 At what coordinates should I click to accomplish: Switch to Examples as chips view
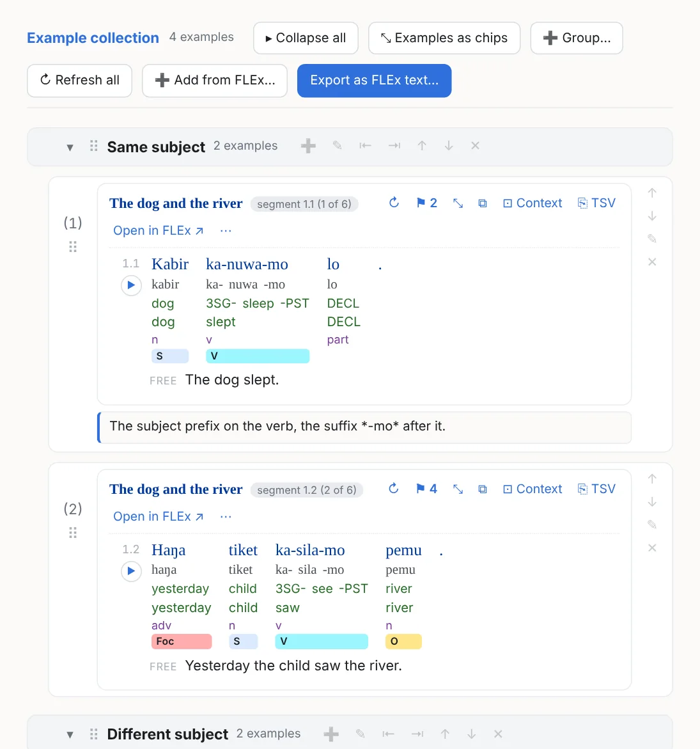[444, 38]
